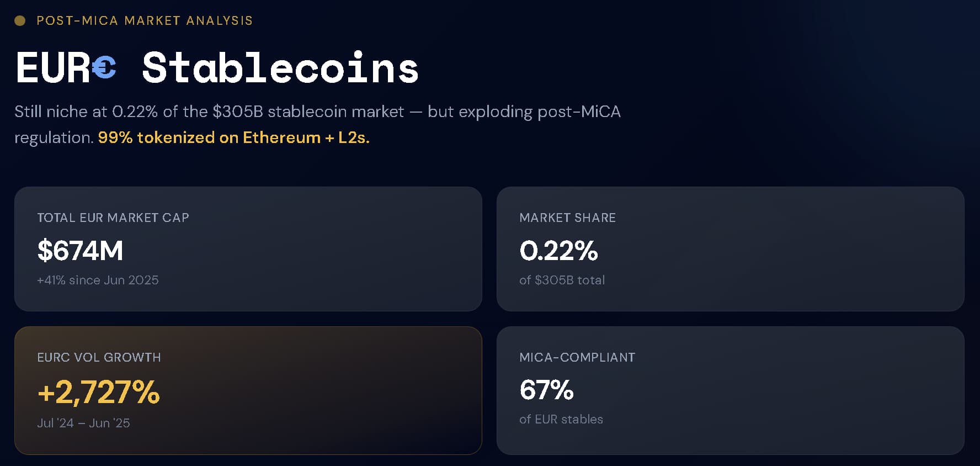Select the MICA-COMPLIANT card label

(x=577, y=357)
